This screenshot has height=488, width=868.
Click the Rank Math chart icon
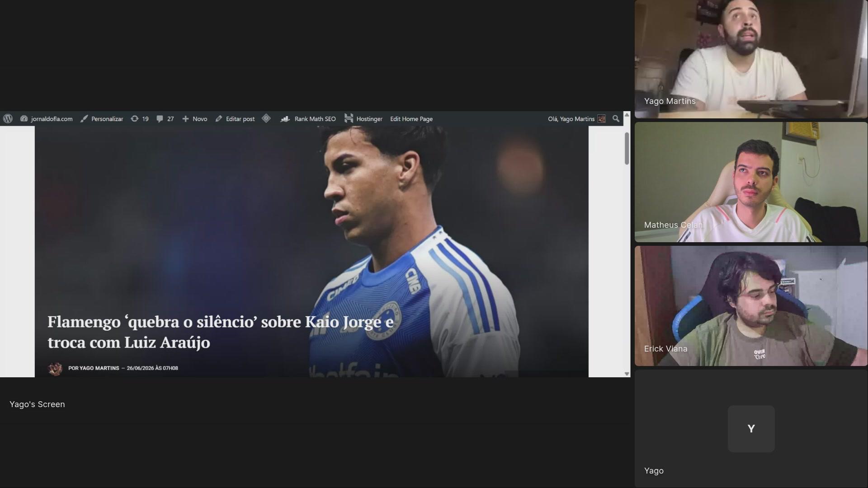[x=285, y=119]
